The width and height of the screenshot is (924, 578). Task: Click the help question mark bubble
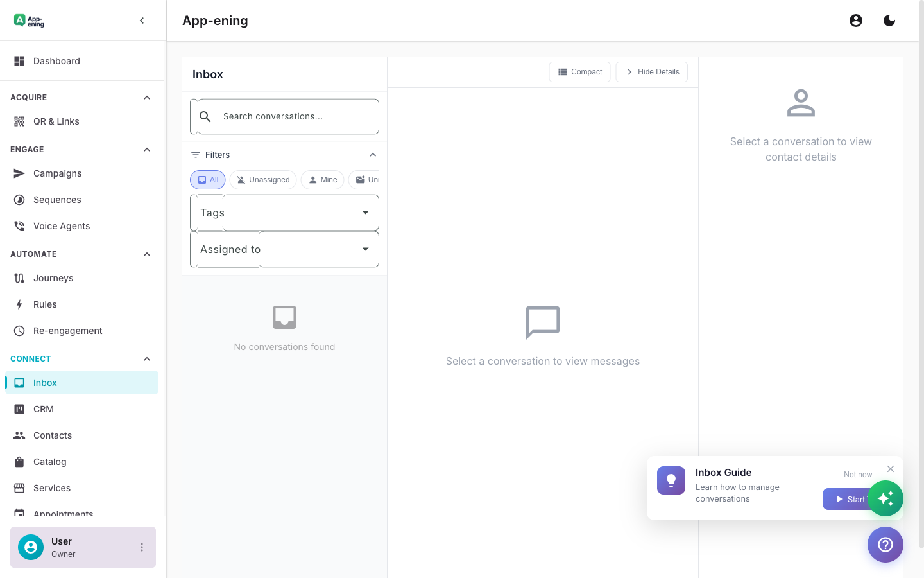tap(886, 545)
